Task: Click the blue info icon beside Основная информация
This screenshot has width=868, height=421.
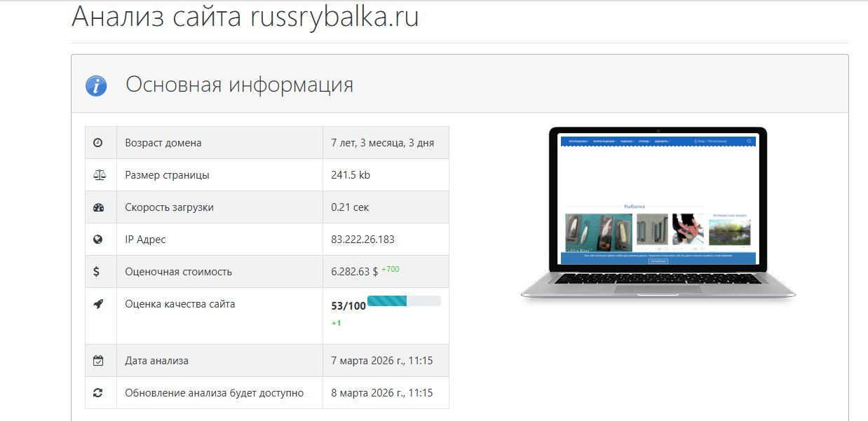Action: coord(96,86)
